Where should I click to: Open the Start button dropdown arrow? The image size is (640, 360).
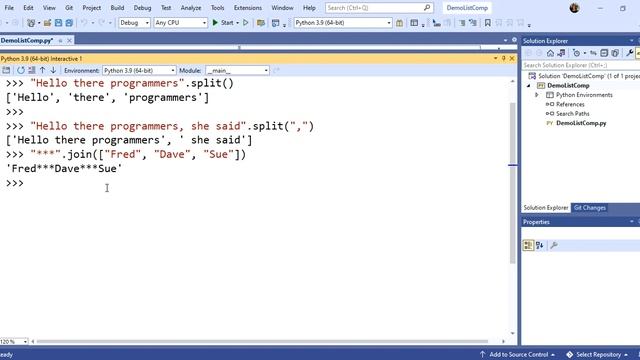(x=238, y=23)
